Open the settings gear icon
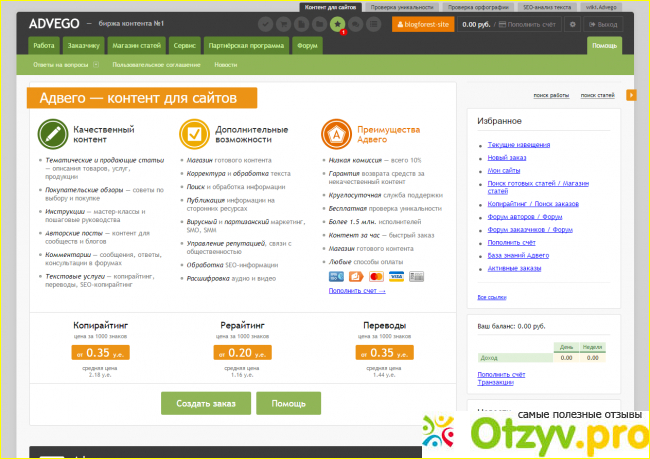 573,23
